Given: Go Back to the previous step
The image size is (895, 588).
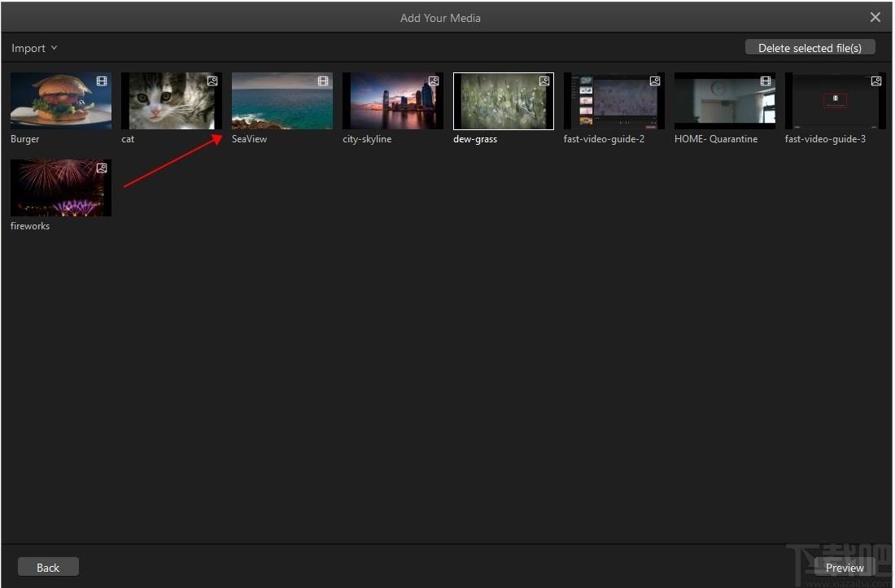Looking at the screenshot, I should point(48,567).
